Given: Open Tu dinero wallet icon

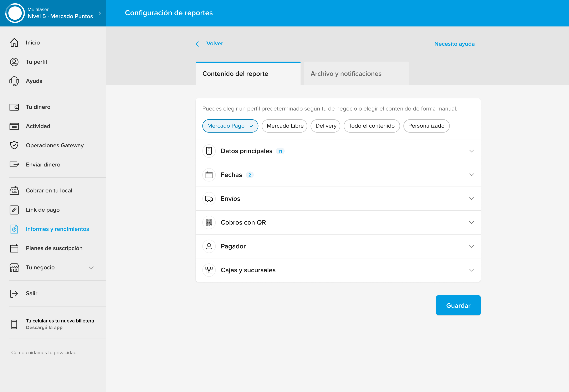Looking at the screenshot, I should [14, 107].
